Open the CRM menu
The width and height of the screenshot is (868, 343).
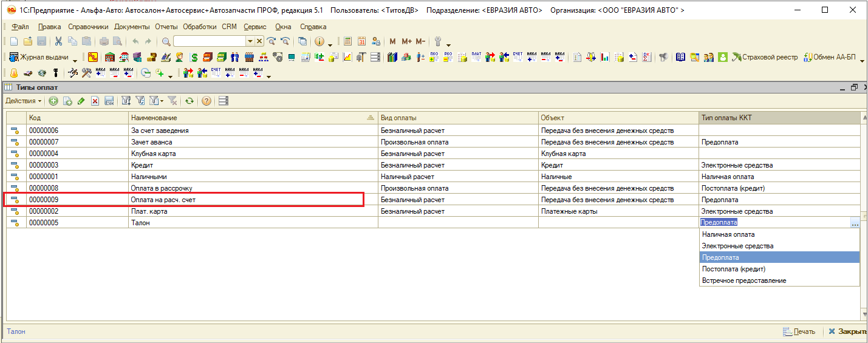[230, 27]
